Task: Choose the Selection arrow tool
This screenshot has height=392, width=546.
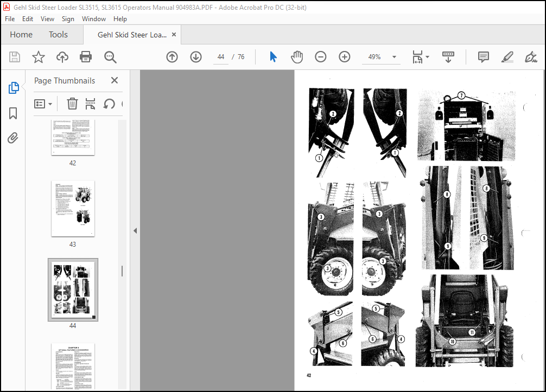Action: tap(274, 57)
